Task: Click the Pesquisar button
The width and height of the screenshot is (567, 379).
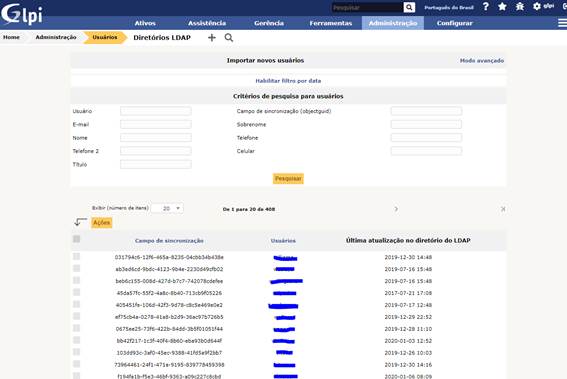Action: point(288,179)
